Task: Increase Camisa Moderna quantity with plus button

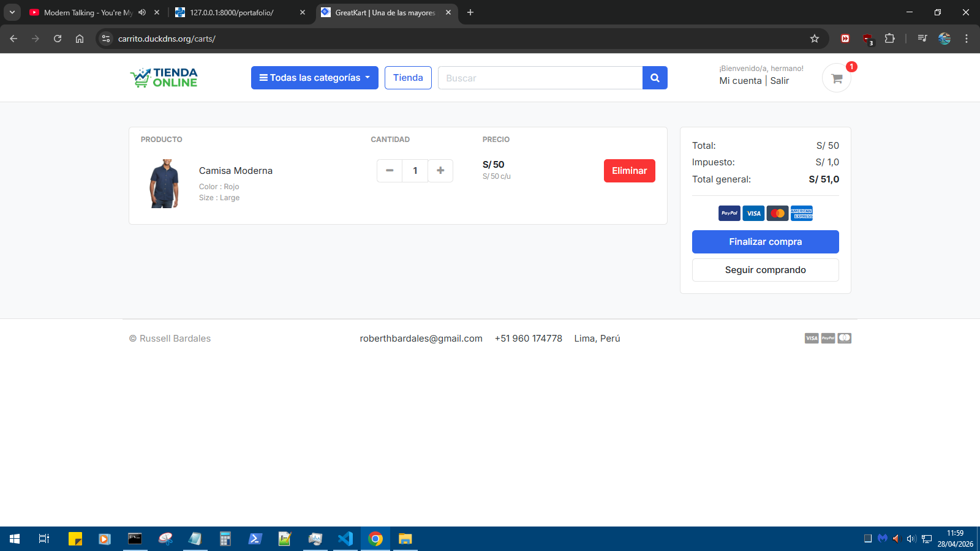Action: (440, 171)
